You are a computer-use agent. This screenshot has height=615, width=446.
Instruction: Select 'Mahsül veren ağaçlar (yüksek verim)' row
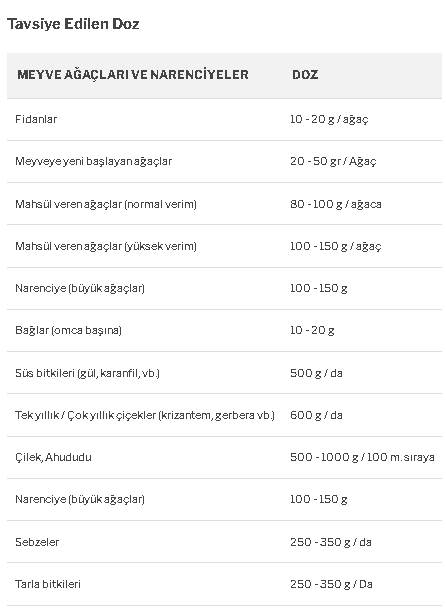coord(224,246)
